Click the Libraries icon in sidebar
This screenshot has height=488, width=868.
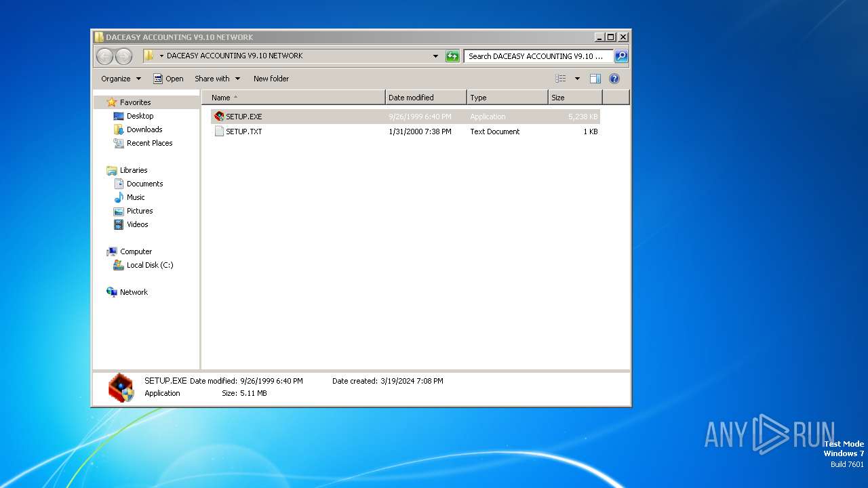pos(112,170)
